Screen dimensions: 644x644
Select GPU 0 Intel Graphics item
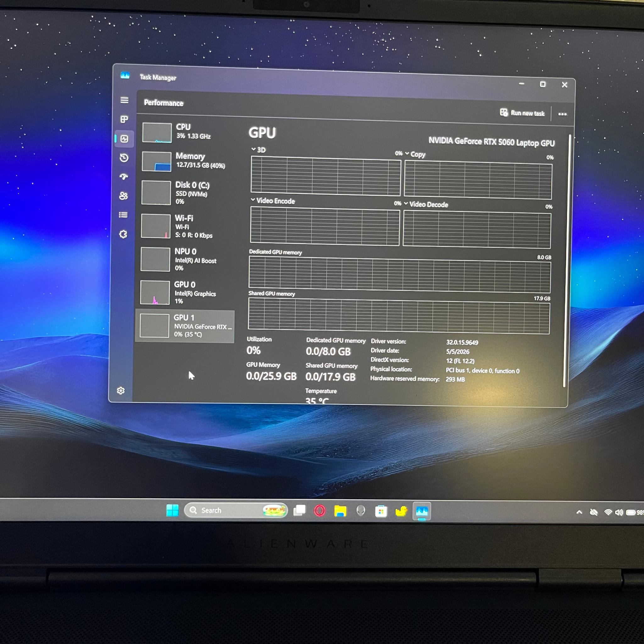point(186,292)
